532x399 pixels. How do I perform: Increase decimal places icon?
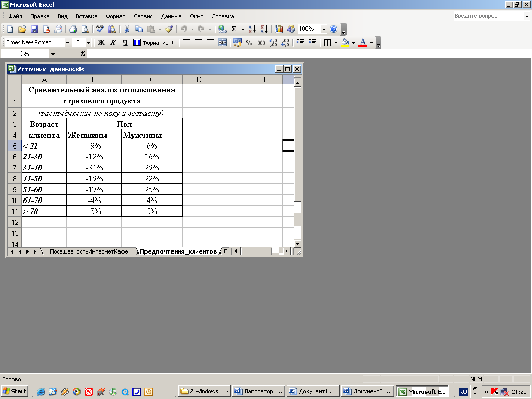(273, 43)
